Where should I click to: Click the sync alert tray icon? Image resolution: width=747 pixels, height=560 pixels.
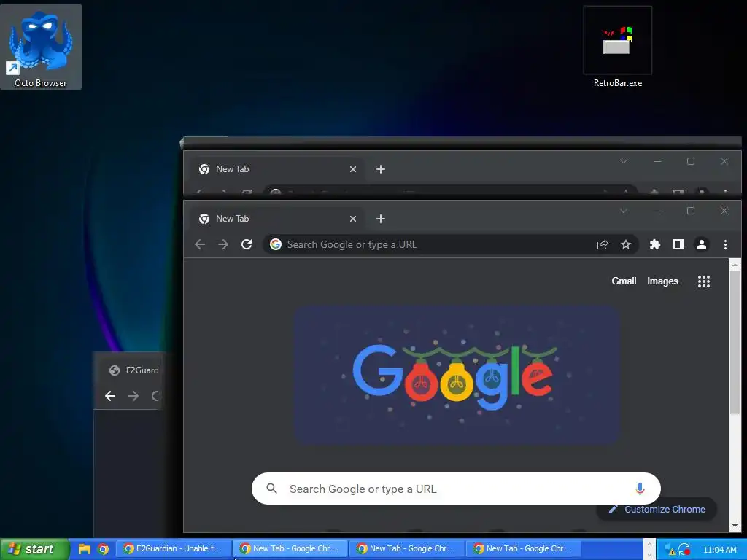tap(684, 549)
